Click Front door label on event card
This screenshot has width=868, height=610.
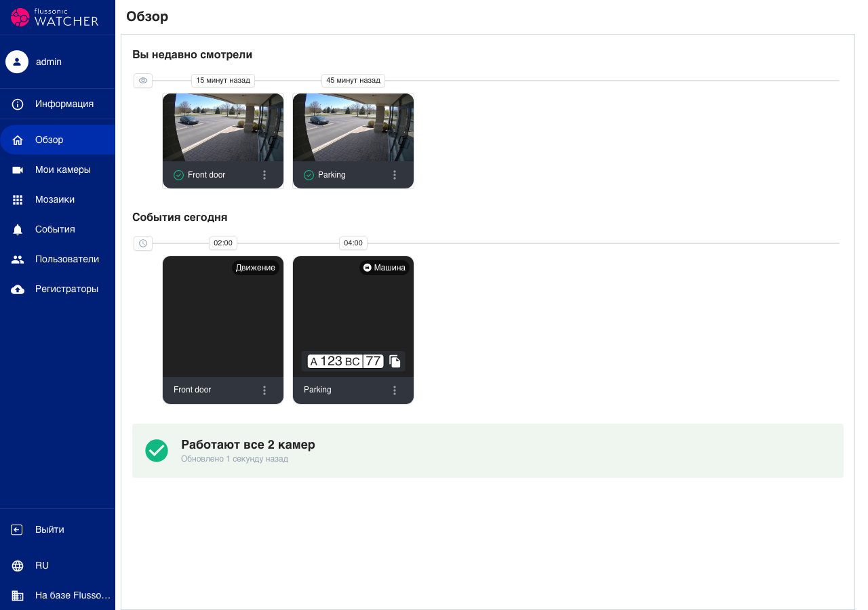pos(193,390)
